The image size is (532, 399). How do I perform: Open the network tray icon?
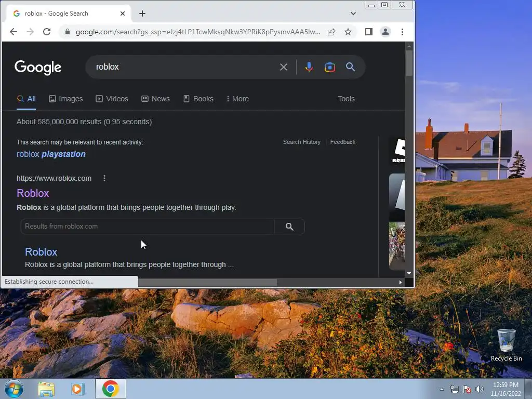454,389
